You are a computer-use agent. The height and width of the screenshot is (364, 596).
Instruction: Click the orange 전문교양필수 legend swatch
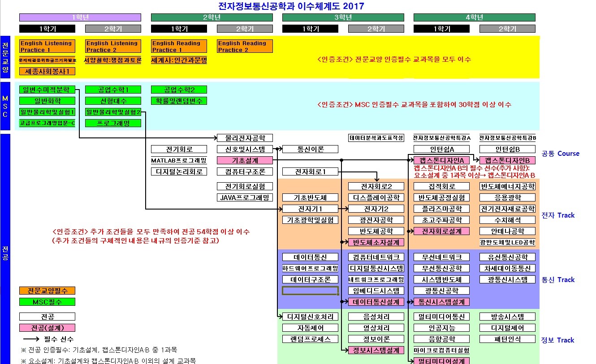point(47,291)
